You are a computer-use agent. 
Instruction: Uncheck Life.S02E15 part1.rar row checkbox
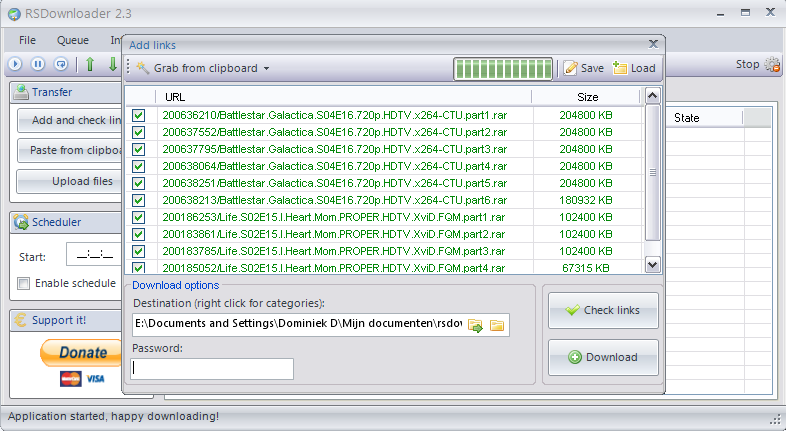[x=138, y=218]
